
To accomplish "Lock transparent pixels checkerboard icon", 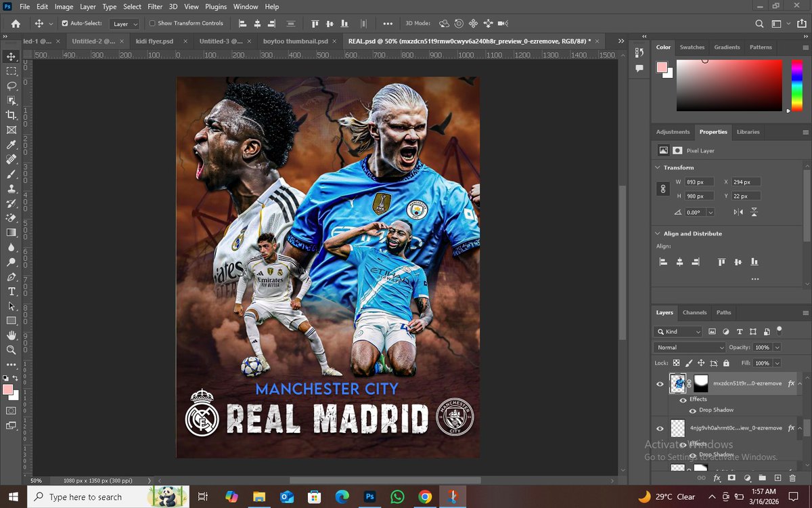I will [x=676, y=363].
